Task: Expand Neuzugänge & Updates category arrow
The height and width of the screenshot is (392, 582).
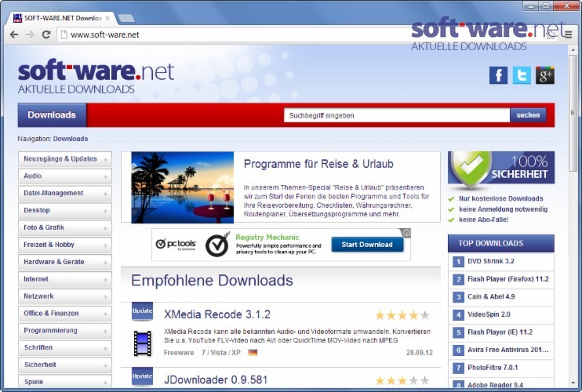Action: tap(105, 159)
